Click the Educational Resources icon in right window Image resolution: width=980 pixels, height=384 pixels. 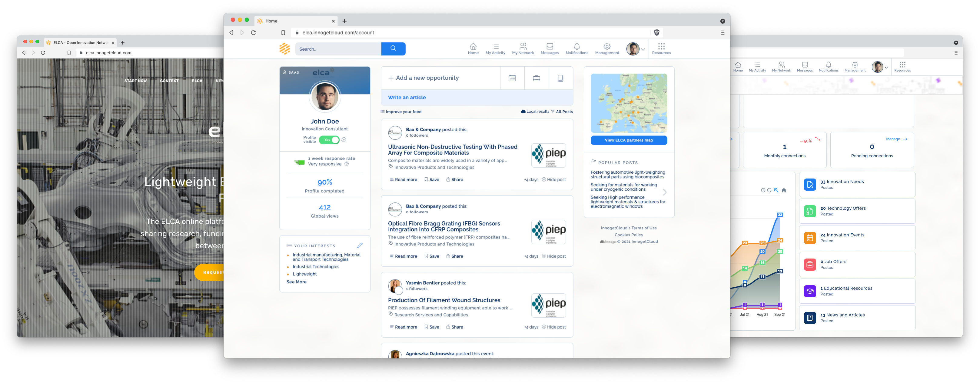(x=809, y=291)
